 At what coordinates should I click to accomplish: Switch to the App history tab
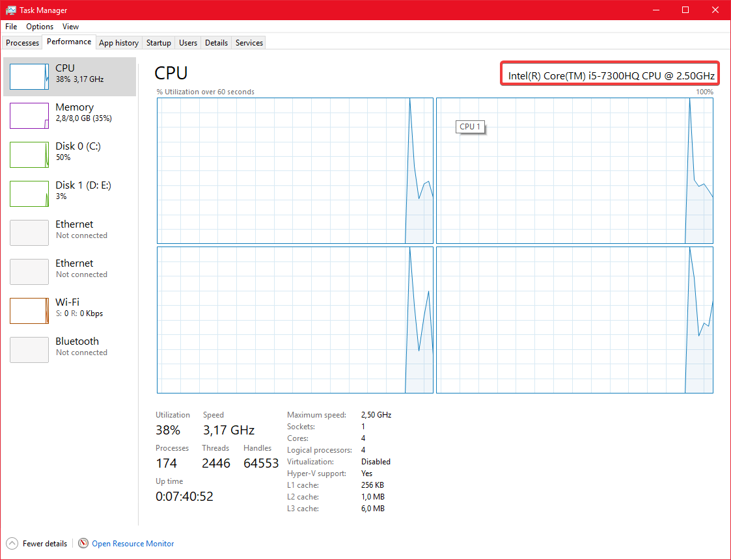(x=118, y=43)
